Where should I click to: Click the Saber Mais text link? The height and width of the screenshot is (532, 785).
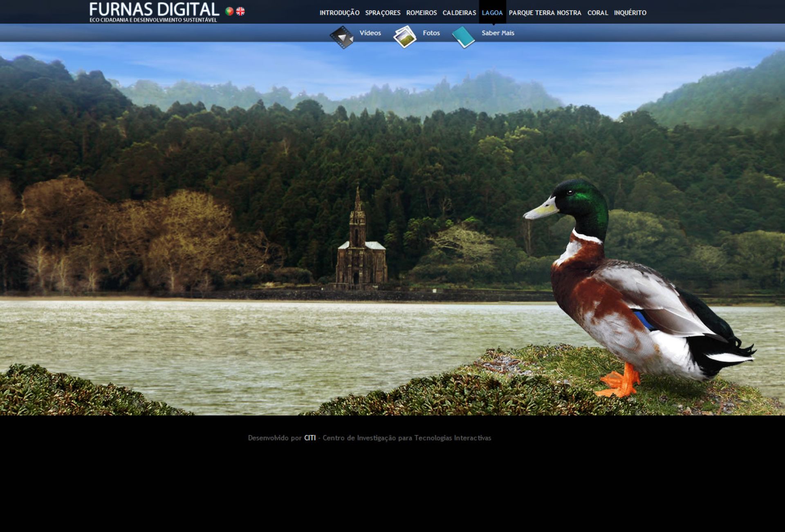coord(498,33)
